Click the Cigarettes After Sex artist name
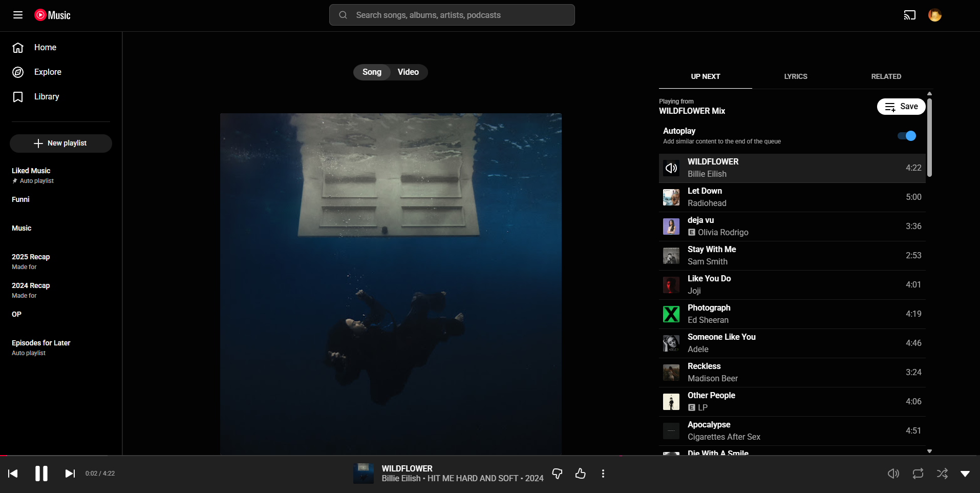Viewport: 980px width, 493px height. tap(723, 437)
